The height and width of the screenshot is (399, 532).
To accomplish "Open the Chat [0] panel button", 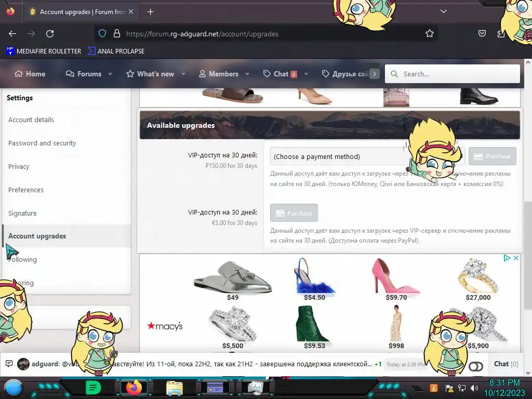I will tap(506, 364).
